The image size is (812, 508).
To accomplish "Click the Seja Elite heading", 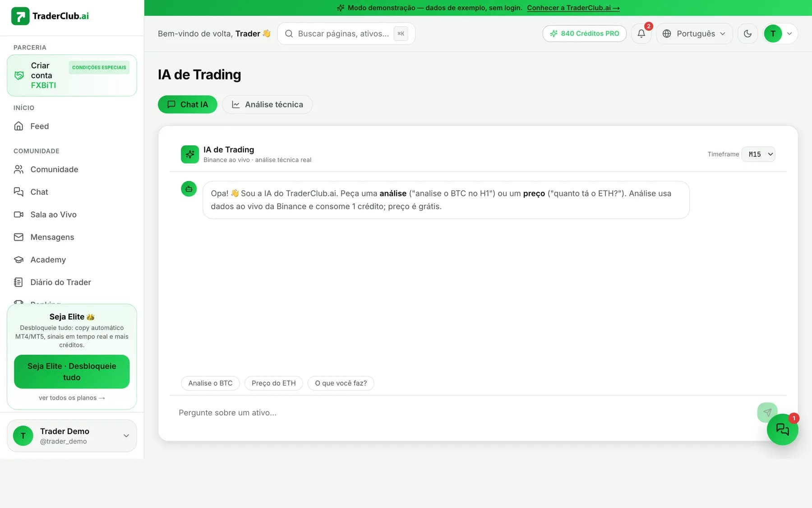I will pyautogui.click(x=72, y=317).
